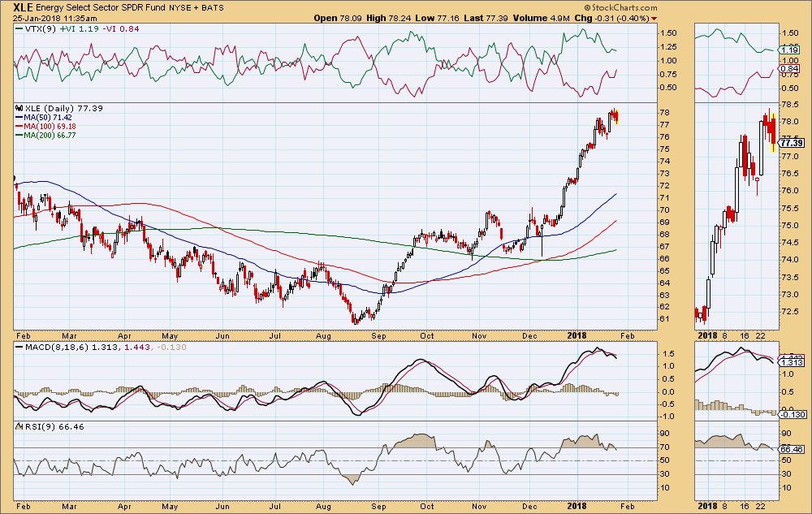Click the 1.19 value tag in zoom panel
The height and width of the screenshot is (514, 812).
tap(790, 50)
